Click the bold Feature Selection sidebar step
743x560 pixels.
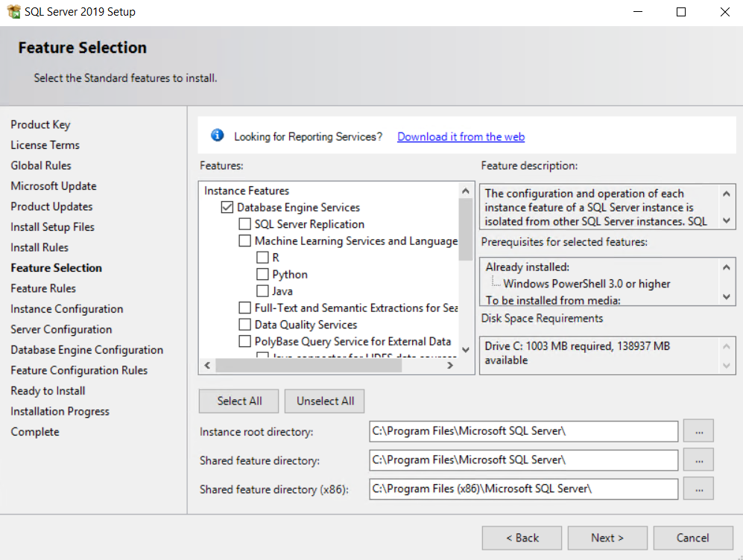pyautogui.click(x=57, y=268)
